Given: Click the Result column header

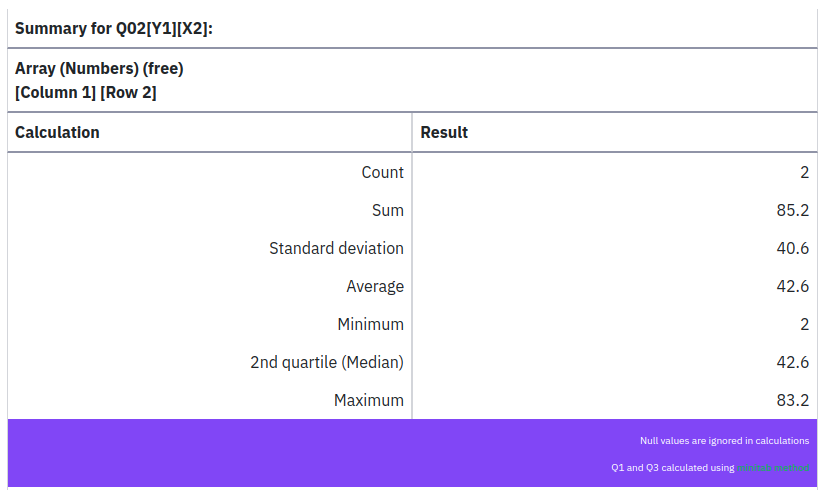Looking at the screenshot, I should point(444,132).
